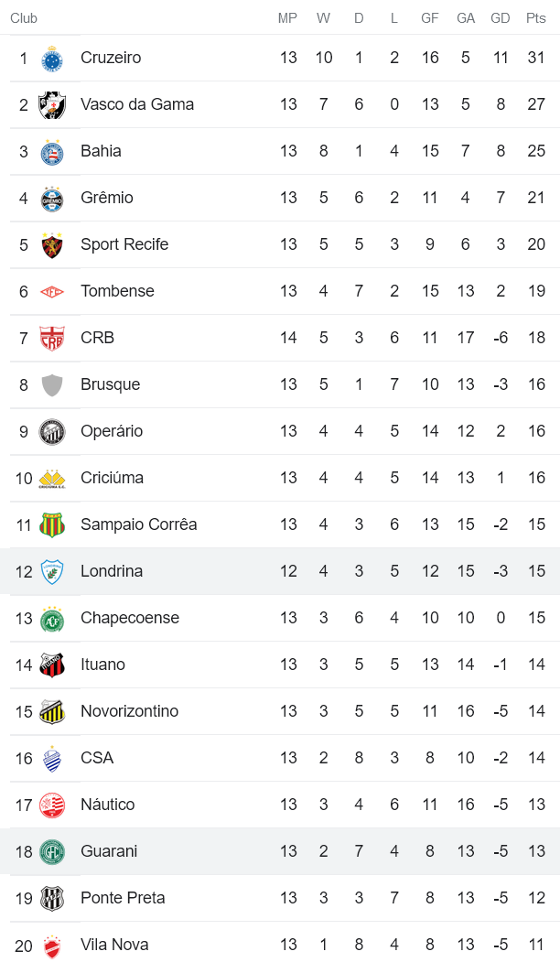Click the CRB club crest icon
The width and height of the screenshot is (560, 973).
(52, 339)
